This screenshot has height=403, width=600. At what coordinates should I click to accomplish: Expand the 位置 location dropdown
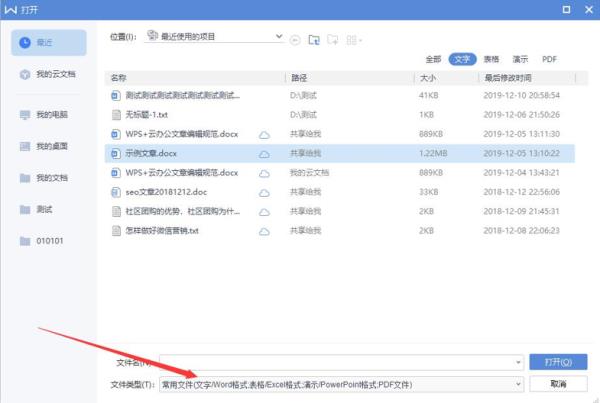(279, 37)
